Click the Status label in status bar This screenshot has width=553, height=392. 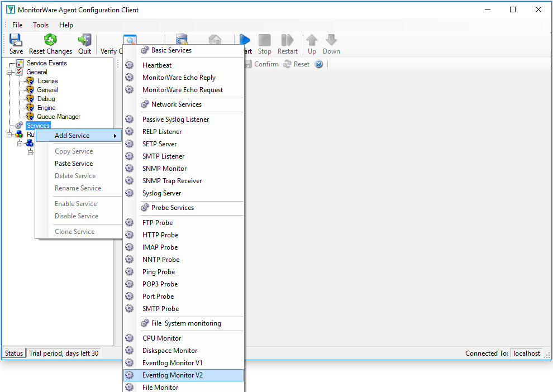coord(14,353)
